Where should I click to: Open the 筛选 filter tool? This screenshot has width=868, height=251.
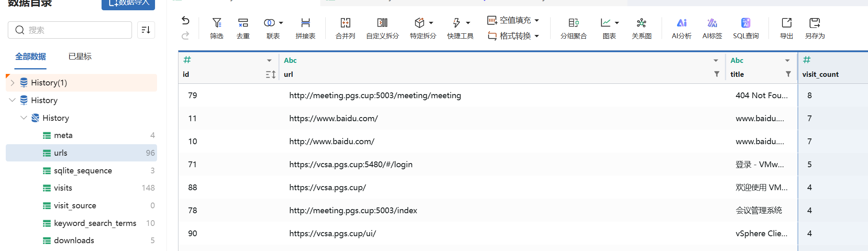217,28
